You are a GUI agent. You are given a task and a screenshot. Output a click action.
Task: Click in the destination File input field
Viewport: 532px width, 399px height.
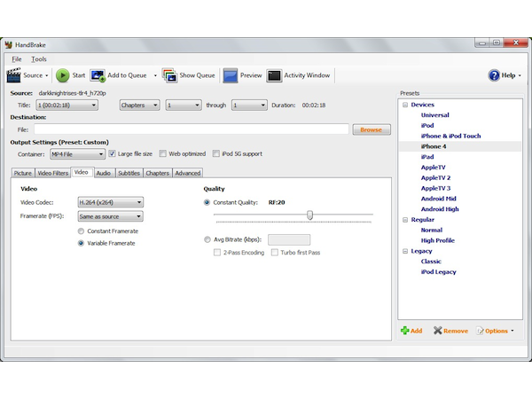[x=192, y=129]
